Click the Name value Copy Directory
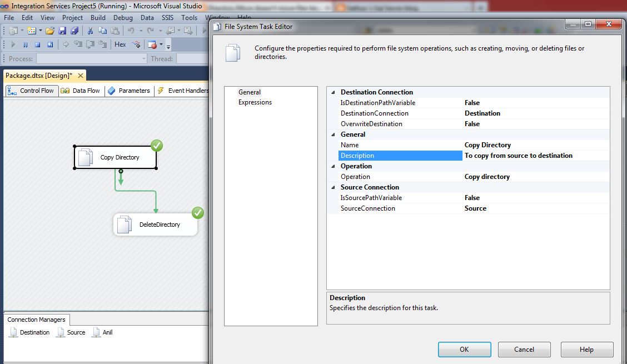Screen dimensions: 627x364 point(536,145)
